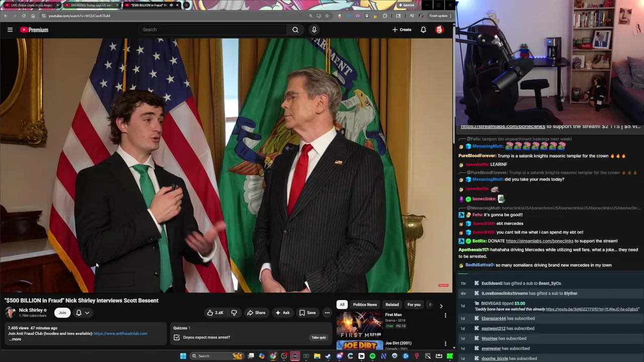The height and width of the screenshot is (362, 644).
Task: Click BodhiSattva0 username in chat
Action: tap(479, 265)
